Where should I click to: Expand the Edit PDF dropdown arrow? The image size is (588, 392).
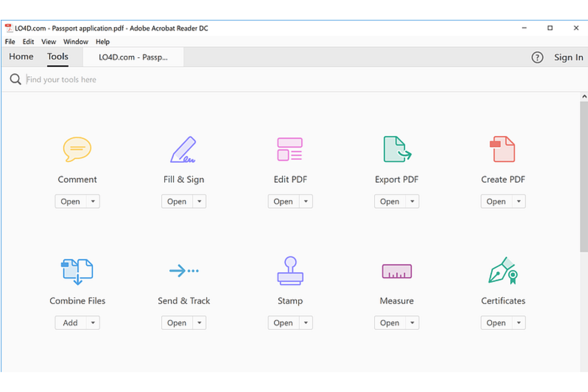[306, 201]
